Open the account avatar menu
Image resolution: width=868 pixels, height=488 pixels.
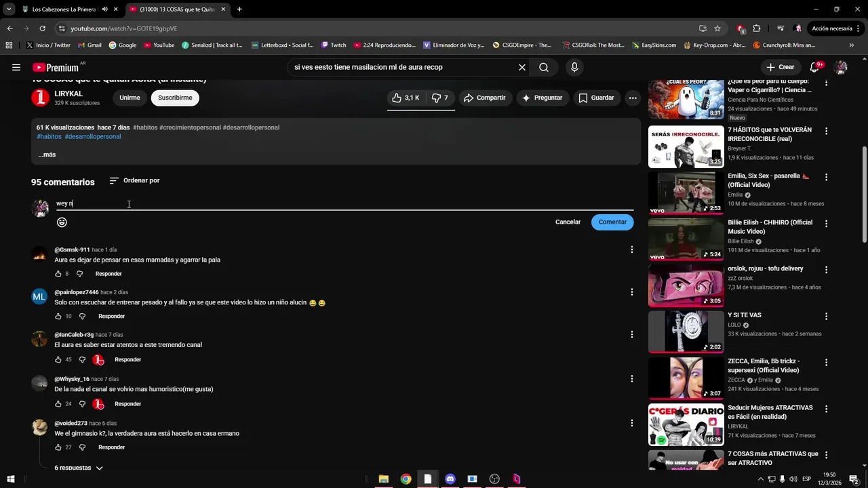[x=841, y=67]
